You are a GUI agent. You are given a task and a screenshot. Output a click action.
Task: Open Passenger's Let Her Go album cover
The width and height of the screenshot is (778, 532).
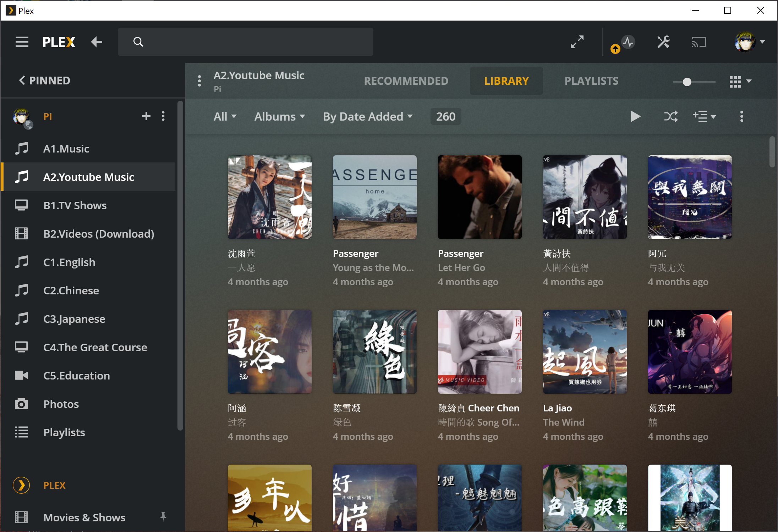pyautogui.click(x=480, y=197)
